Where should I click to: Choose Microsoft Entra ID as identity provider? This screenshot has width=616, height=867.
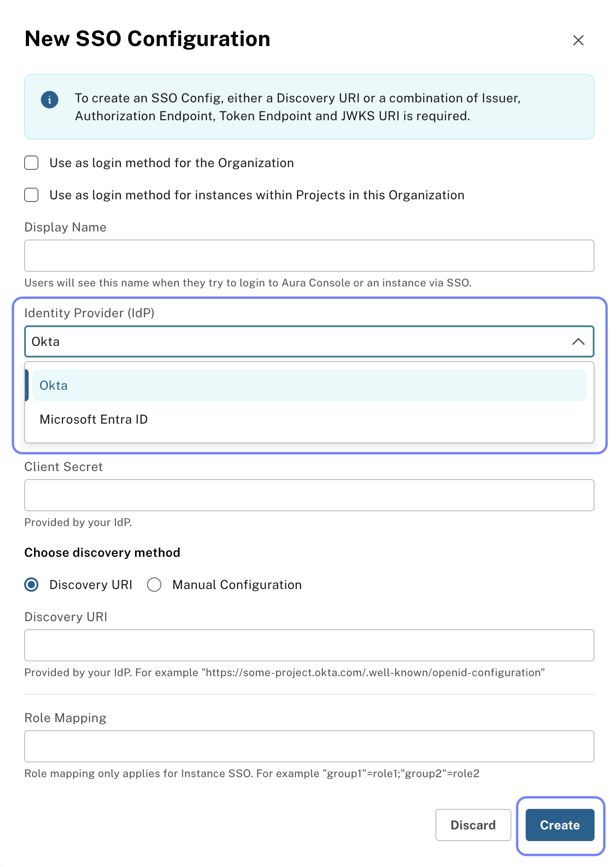(x=94, y=419)
